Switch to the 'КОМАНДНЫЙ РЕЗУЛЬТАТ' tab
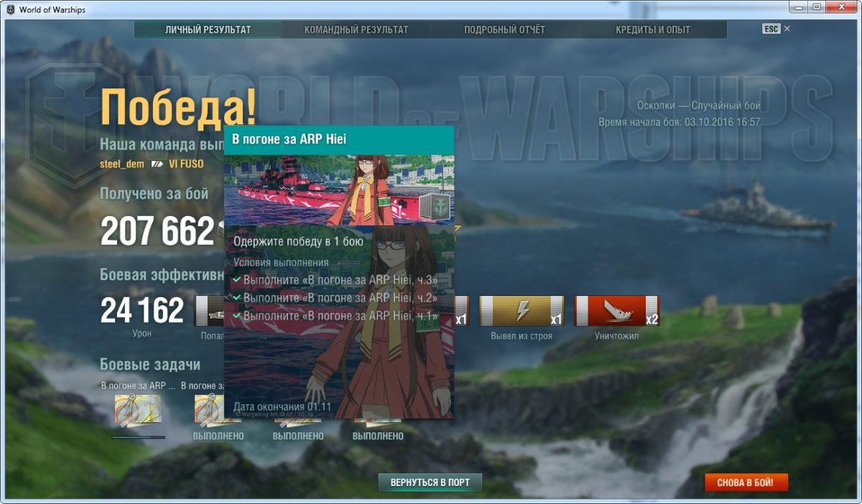Screen dimensions: 862x504 click(x=356, y=29)
